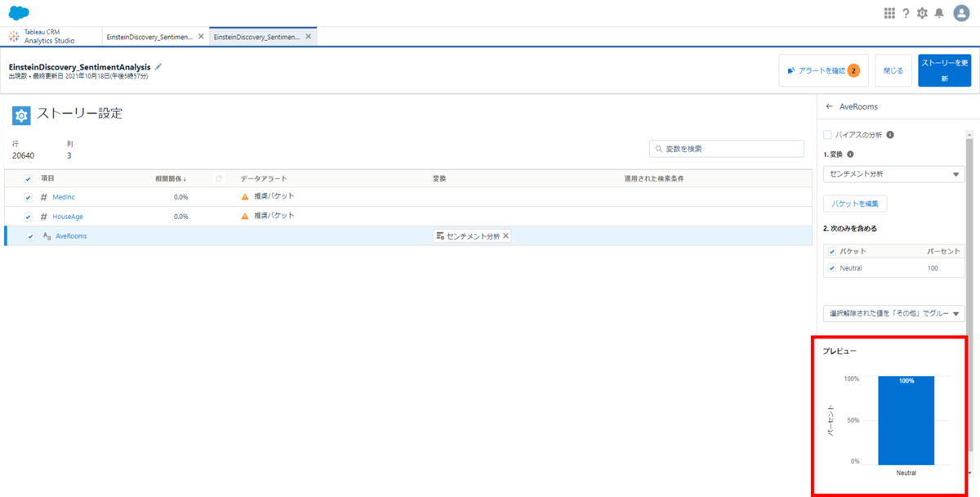Image resolution: width=980 pixels, height=497 pixels.
Task: Click the 変数を検索 search field
Action: 727,149
